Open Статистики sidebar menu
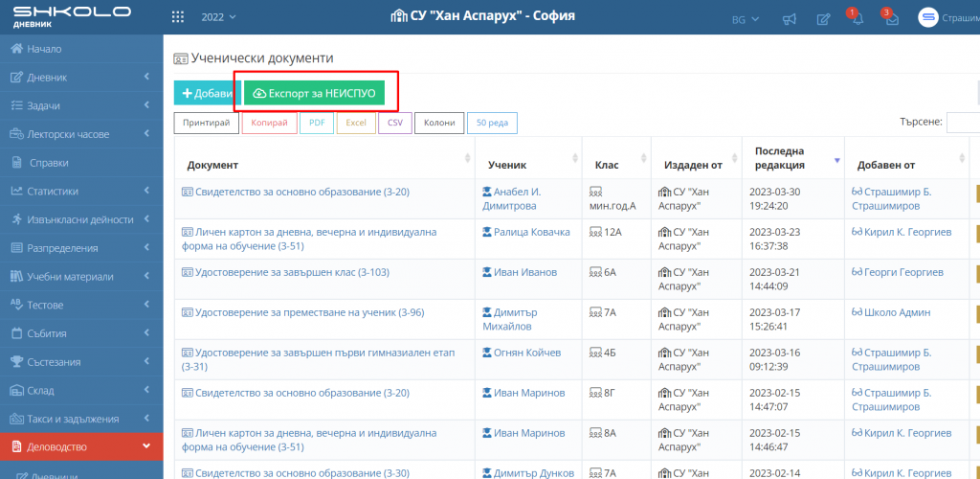The image size is (980, 479). pyautogui.click(x=81, y=192)
